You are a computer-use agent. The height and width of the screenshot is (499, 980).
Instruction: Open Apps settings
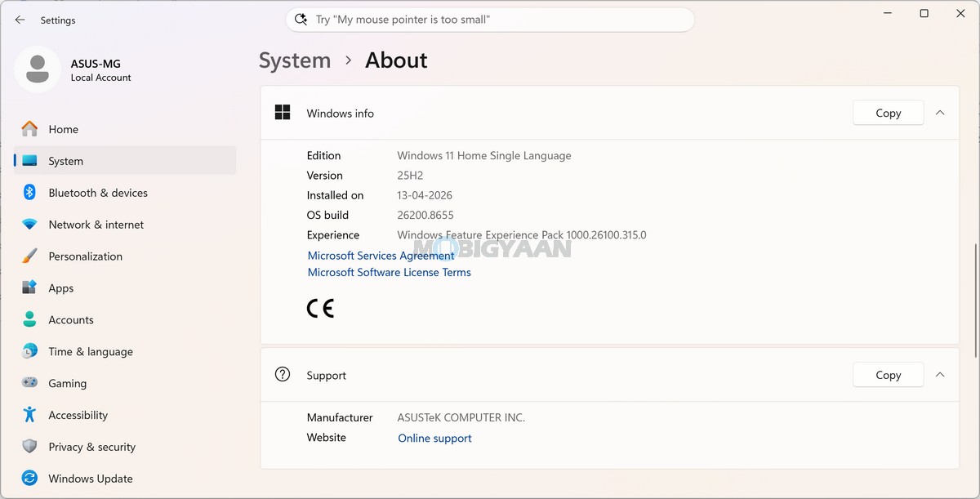click(x=125, y=287)
